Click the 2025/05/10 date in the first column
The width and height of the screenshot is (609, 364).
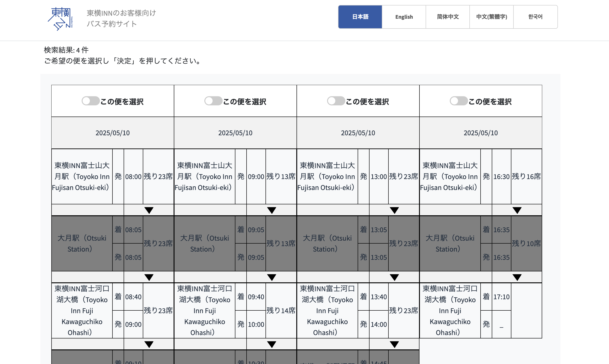[113, 133]
